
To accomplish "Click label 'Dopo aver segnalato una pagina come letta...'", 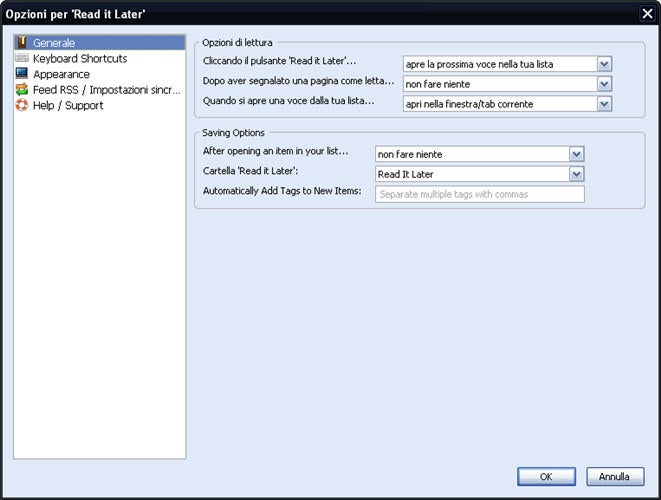I will coord(298,81).
